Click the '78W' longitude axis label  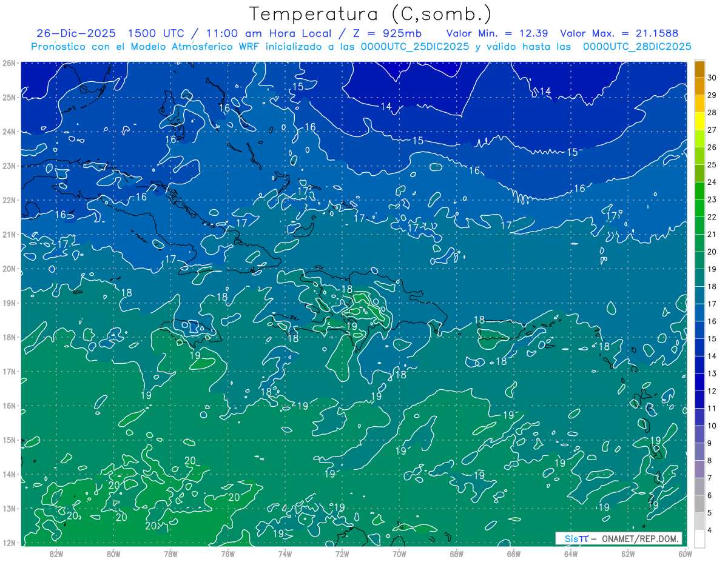171,553
